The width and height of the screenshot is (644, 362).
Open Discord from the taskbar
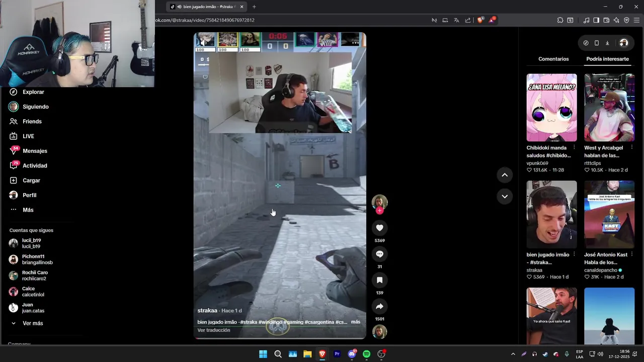click(x=352, y=354)
